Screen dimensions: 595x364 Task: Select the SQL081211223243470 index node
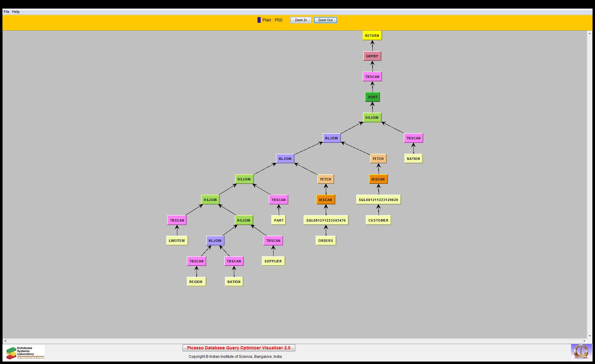pyautogui.click(x=326, y=220)
